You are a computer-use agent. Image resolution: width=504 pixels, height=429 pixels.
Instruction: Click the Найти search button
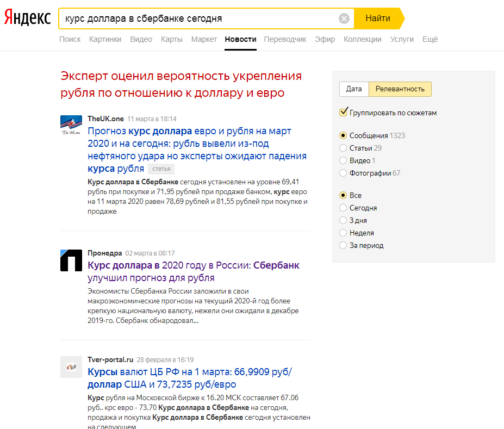[378, 18]
